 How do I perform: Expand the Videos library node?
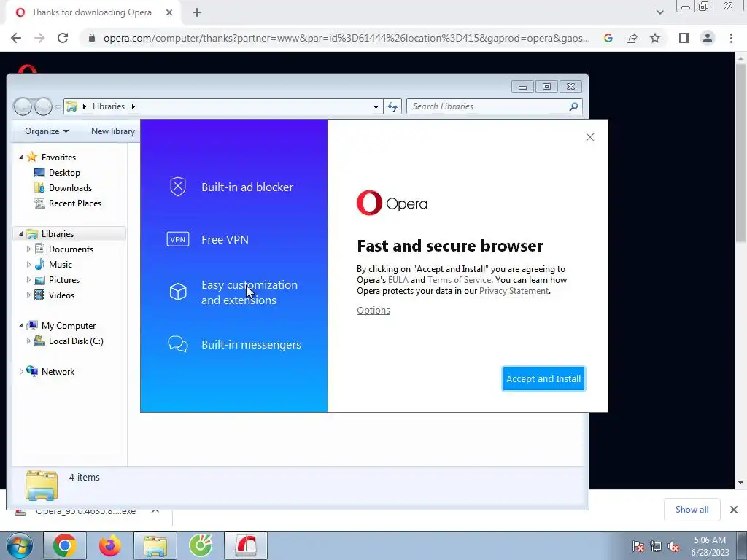coord(28,295)
